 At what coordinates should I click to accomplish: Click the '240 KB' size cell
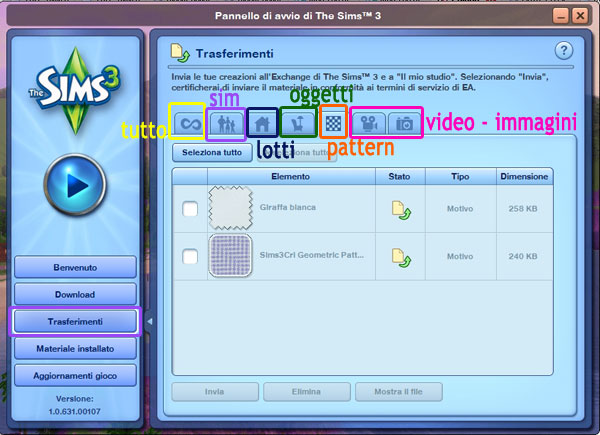[x=523, y=256]
